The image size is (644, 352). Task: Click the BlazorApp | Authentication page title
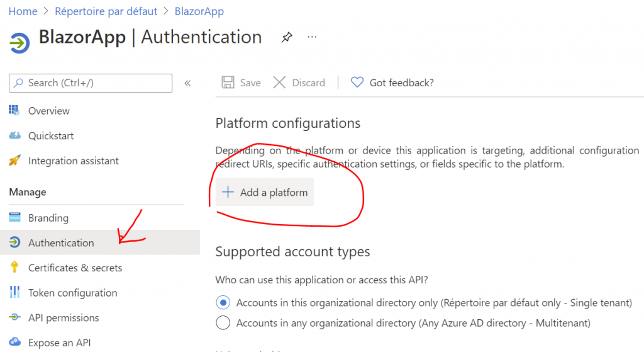pyautogui.click(x=150, y=37)
